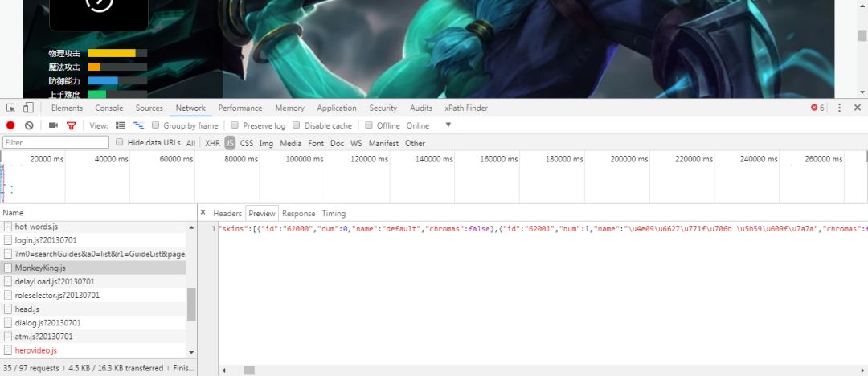Filter requests by All types

pyautogui.click(x=191, y=143)
